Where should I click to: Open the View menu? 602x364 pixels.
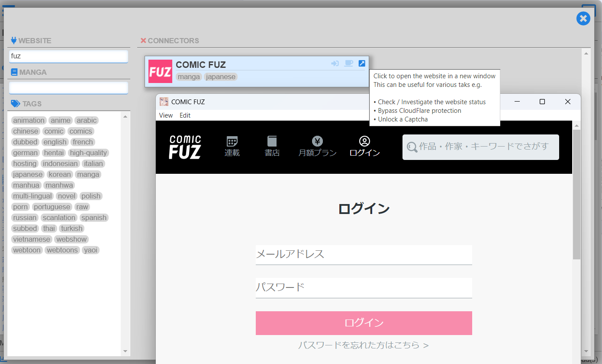pyautogui.click(x=166, y=115)
